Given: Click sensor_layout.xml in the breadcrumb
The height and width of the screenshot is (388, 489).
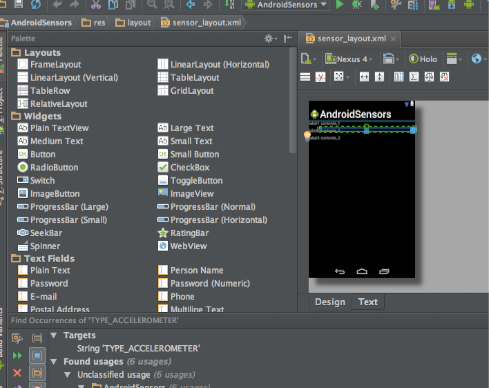Looking at the screenshot, I should click(201, 23).
